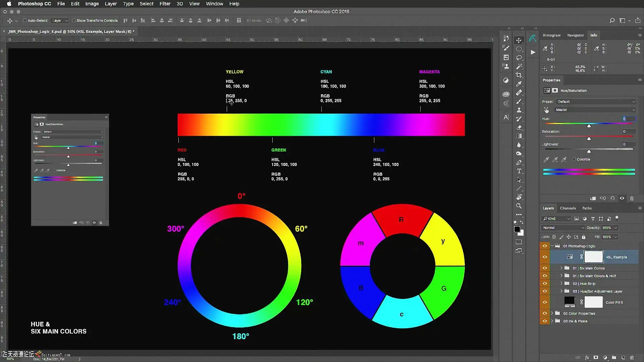The image size is (644, 362).
Task: Hide the Color Fill 5 layer
Action: point(545,302)
